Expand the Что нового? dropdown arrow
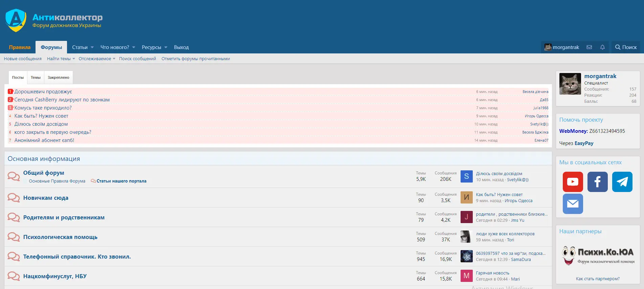This screenshot has width=644, height=289. point(134,47)
